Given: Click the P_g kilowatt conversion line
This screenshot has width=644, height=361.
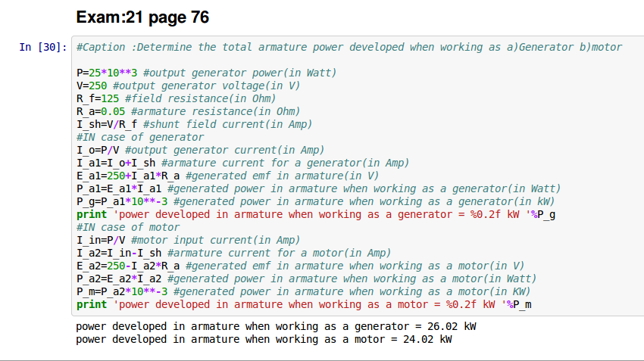Looking at the screenshot, I should tap(316, 201).
